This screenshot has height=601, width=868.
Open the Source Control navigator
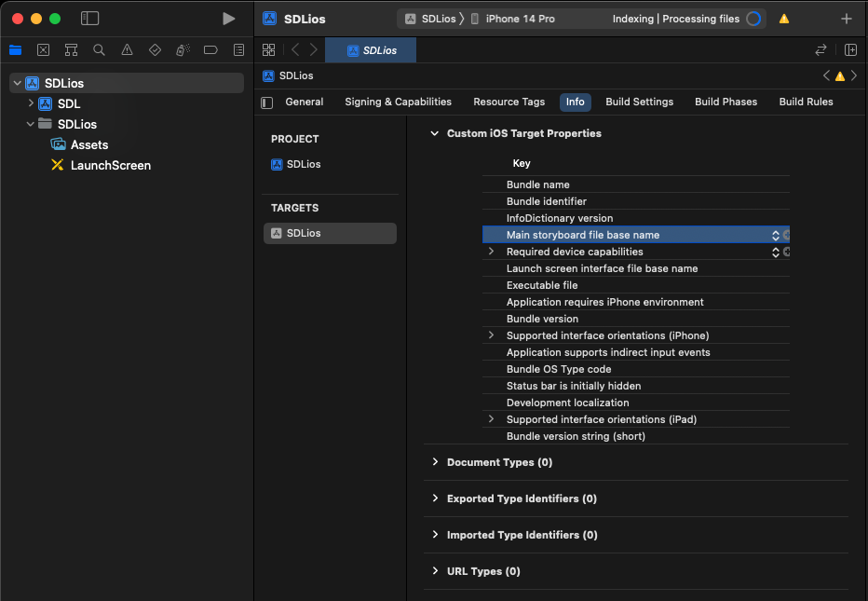click(43, 50)
